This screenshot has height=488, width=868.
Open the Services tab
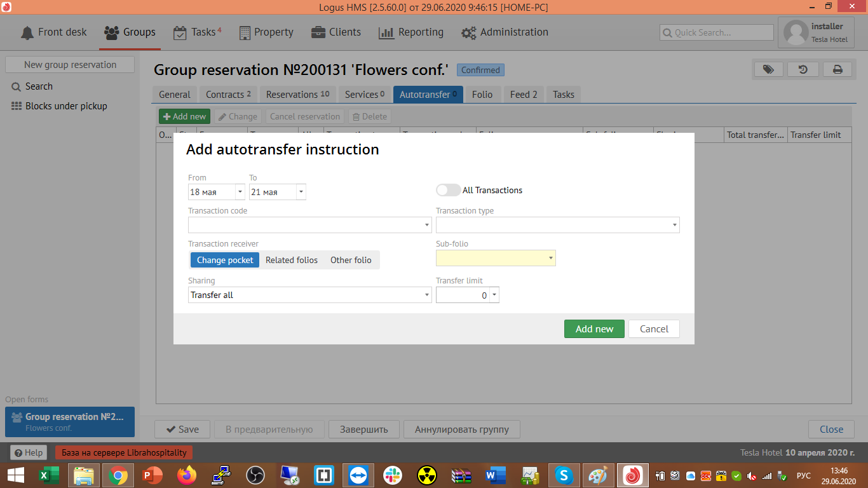(365, 95)
